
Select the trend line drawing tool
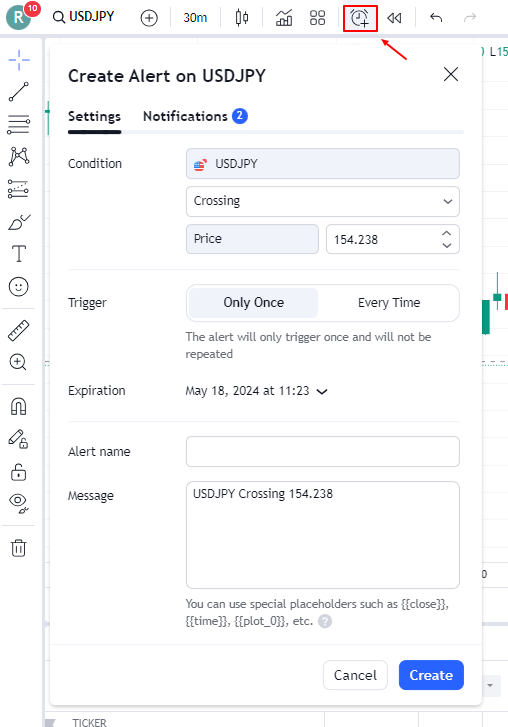click(x=19, y=92)
